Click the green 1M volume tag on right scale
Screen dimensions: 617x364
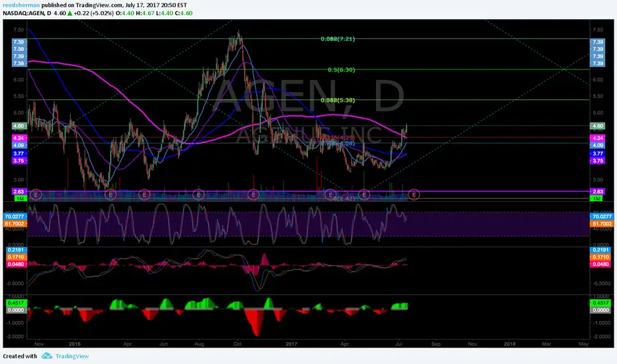pos(597,199)
